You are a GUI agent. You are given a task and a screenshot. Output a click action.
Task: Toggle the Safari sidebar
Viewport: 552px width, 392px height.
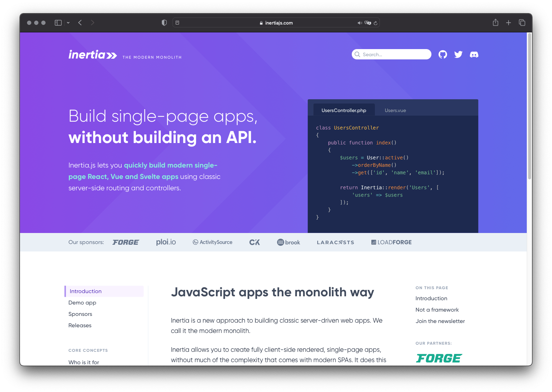pos(58,22)
